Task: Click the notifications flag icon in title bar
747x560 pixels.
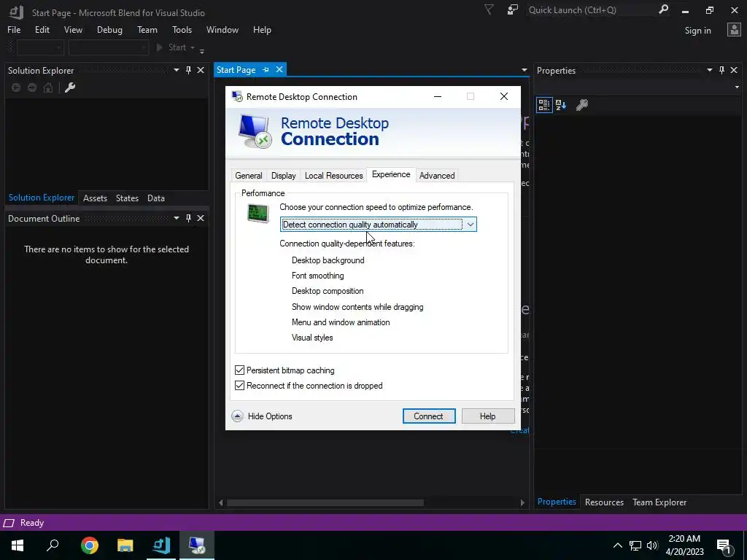Action: (489, 9)
